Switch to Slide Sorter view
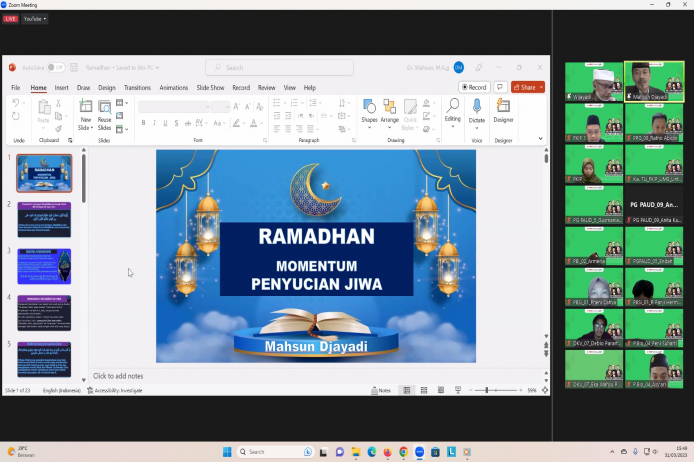Screen dimensions: 694x462 point(423,390)
